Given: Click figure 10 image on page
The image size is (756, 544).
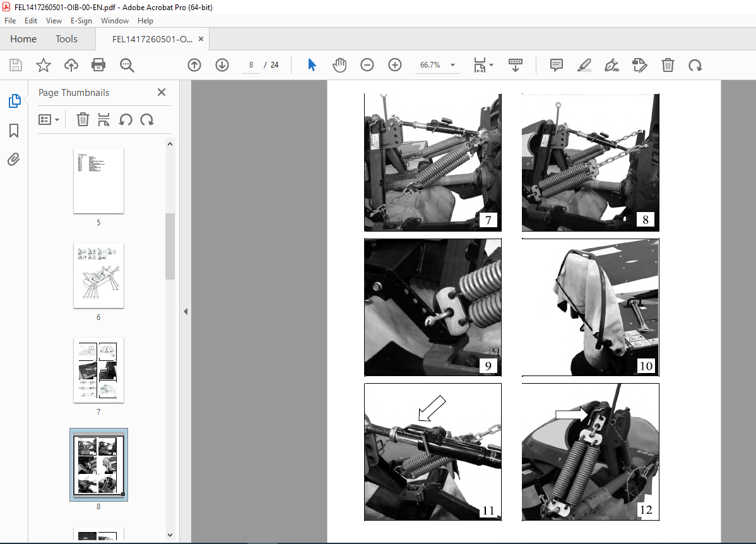Looking at the screenshot, I should 590,307.
